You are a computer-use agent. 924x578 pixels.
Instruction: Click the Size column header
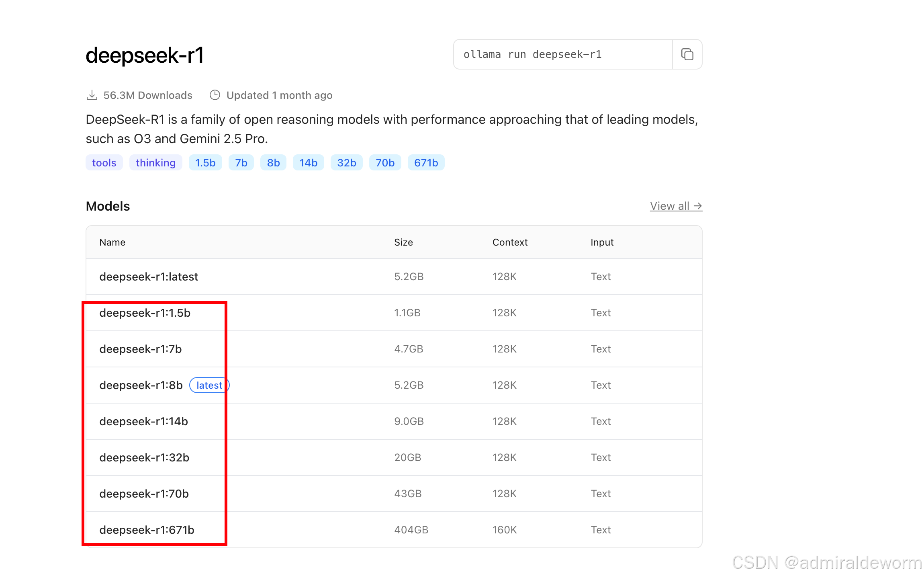[403, 242]
